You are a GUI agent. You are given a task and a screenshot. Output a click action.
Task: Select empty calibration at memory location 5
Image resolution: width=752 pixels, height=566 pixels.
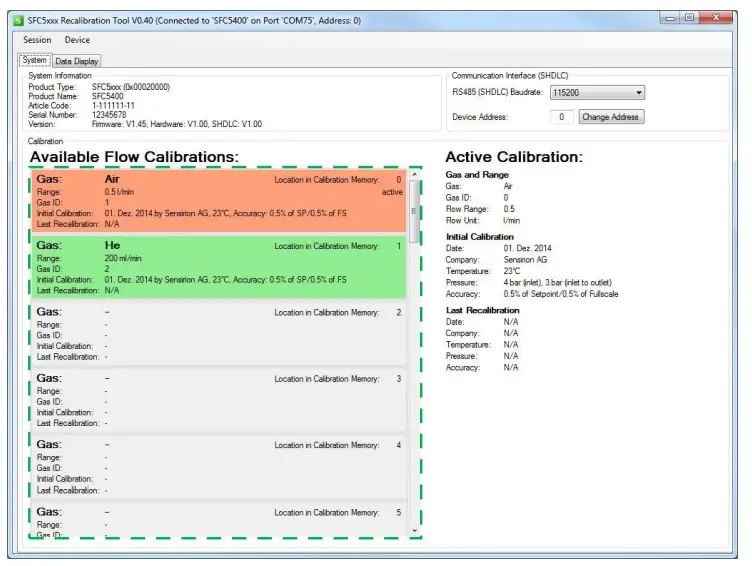click(x=219, y=520)
